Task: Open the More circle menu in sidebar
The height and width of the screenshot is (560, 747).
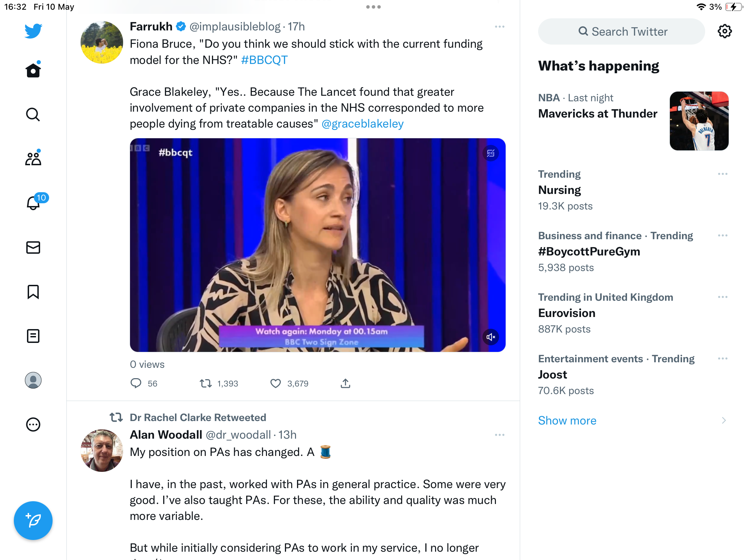Action: [x=33, y=424]
